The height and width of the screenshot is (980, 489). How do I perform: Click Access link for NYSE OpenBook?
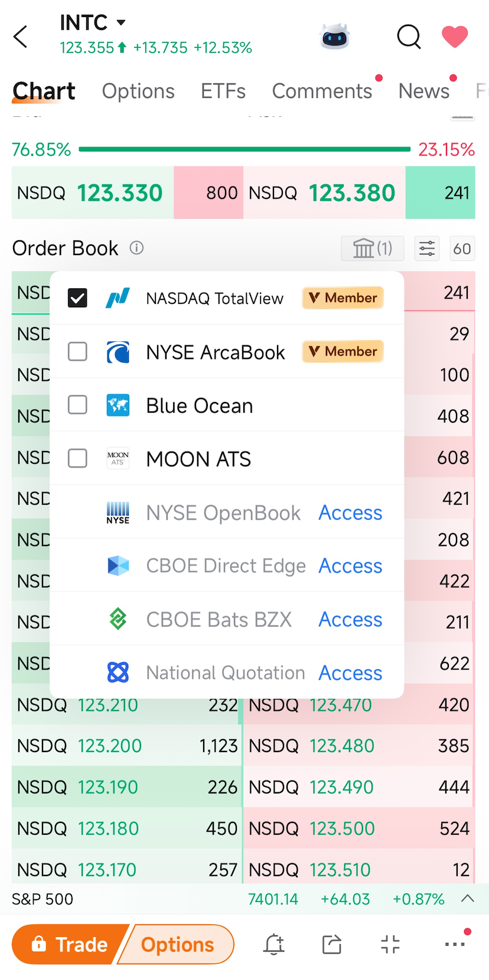tap(350, 512)
